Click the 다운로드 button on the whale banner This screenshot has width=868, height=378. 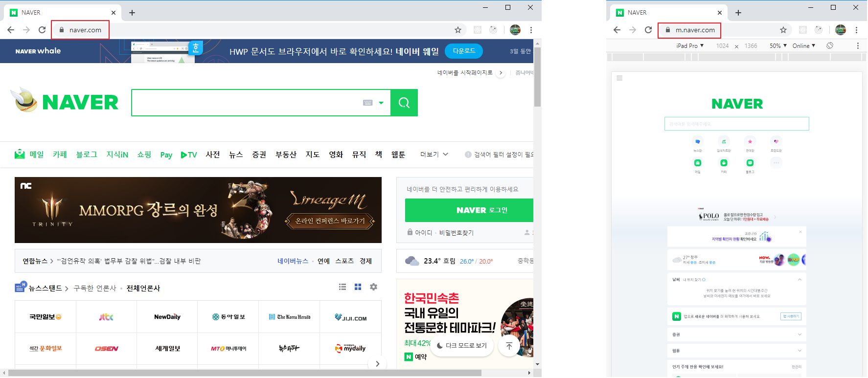[x=464, y=51]
